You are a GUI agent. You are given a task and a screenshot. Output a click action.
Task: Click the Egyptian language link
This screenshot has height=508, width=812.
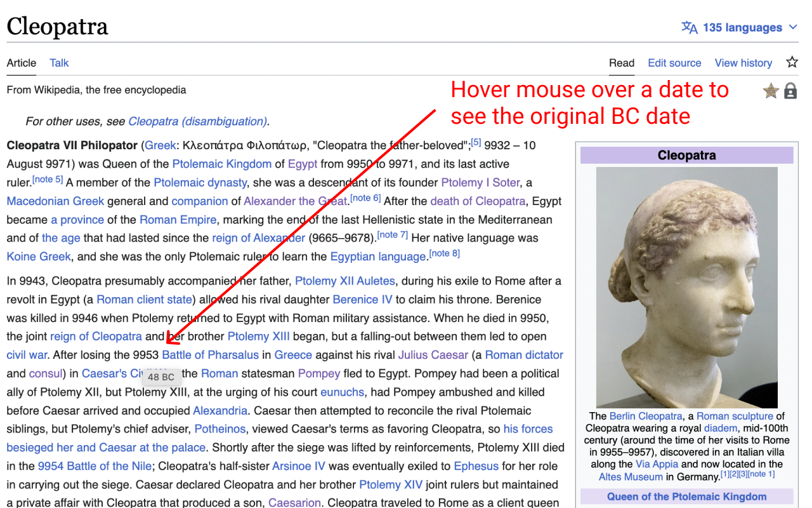click(x=377, y=257)
